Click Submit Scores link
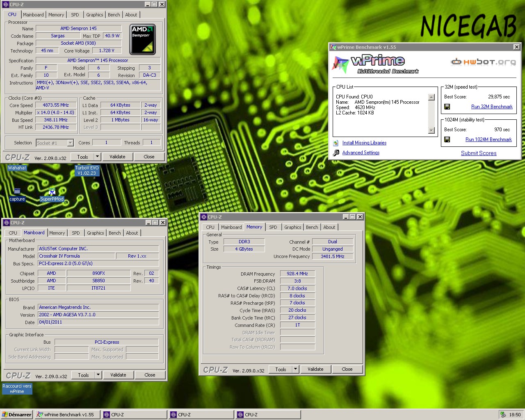 (x=479, y=153)
